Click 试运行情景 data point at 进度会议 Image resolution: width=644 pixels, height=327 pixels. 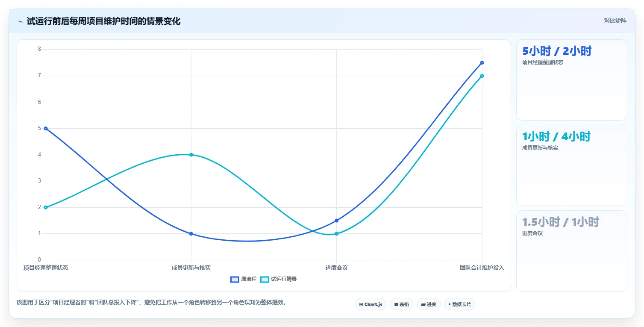pos(337,234)
